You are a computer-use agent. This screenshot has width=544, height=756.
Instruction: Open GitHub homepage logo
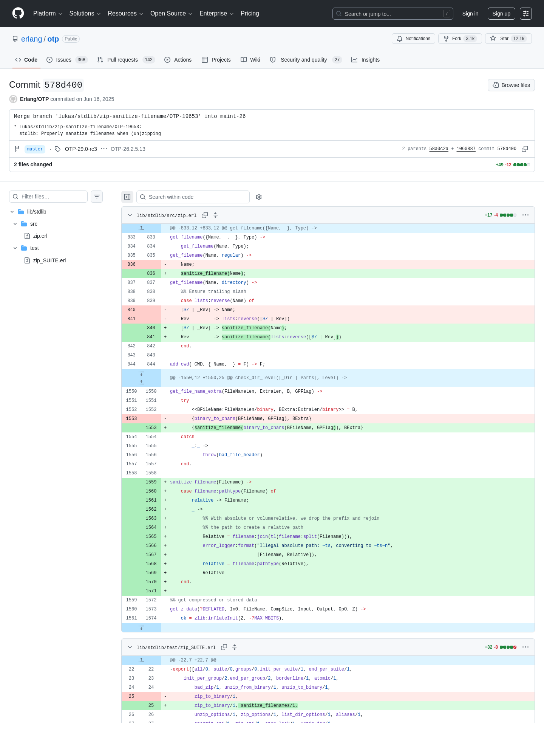coord(18,13)
